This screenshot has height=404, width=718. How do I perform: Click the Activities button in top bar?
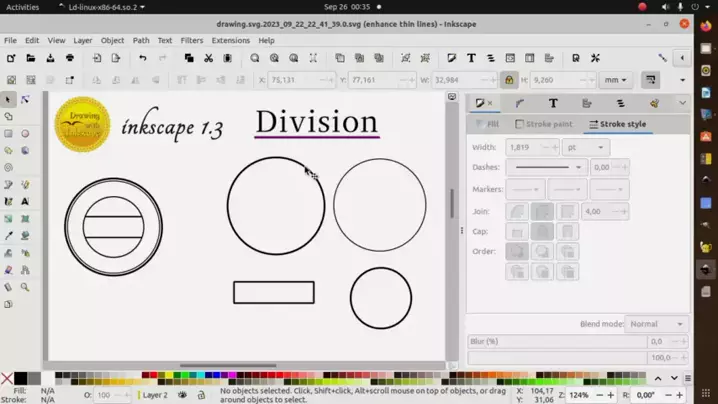(22, 7)
